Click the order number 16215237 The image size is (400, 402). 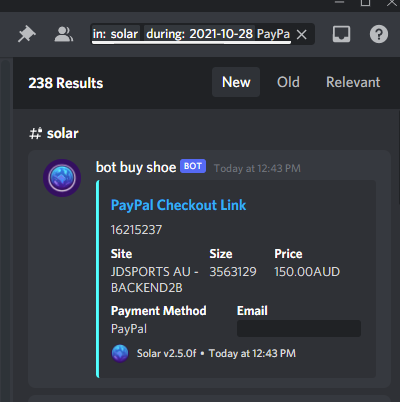tap(136, 230)
